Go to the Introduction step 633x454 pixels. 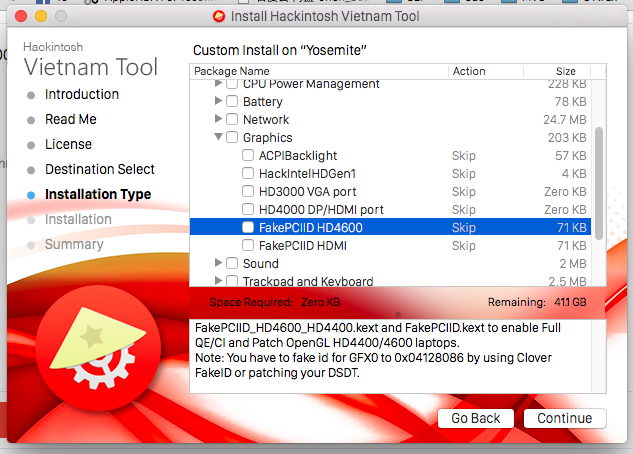point(81,94)
